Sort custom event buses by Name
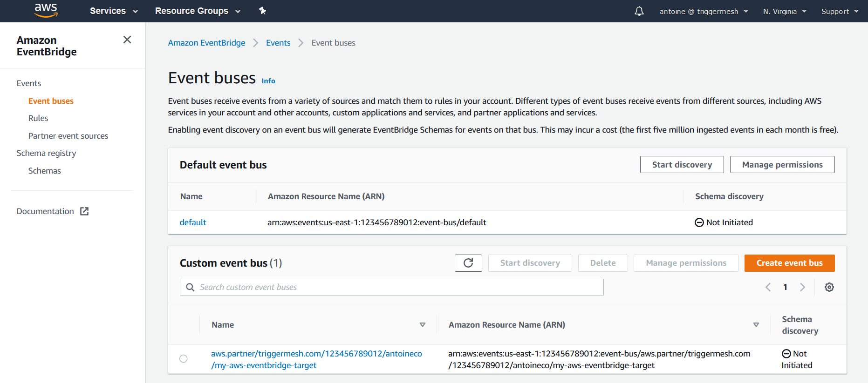This screenshot has height=383, width=868. click(x=423, y=325)
